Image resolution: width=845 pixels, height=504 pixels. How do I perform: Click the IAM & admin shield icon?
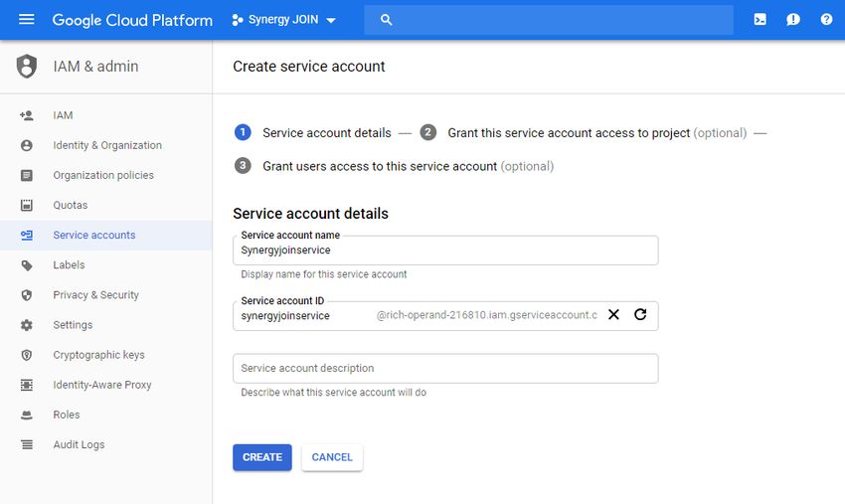tap(27, 67)
